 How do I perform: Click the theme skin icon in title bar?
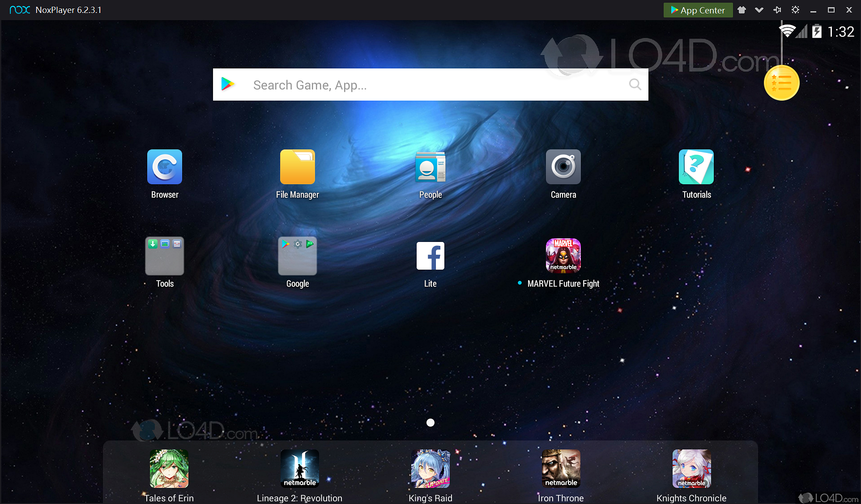[x=742, y=9]
